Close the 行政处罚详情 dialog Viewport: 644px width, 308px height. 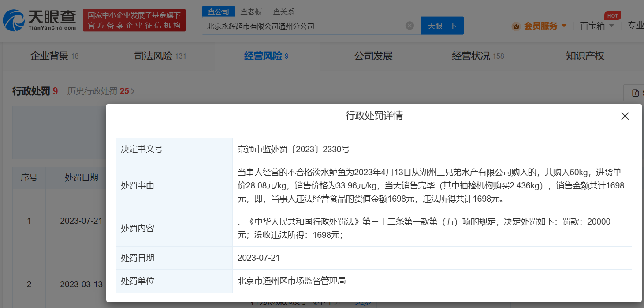coord(625,116)
